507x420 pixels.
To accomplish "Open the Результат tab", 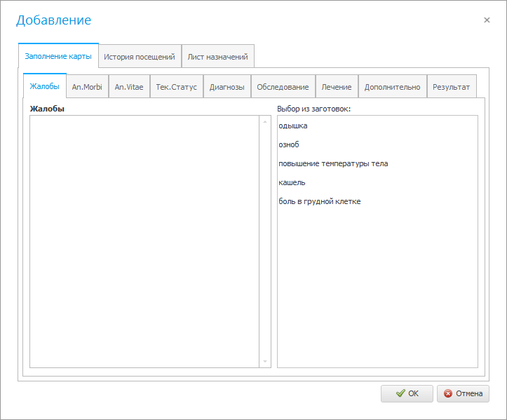I will [x=452, y=87].
